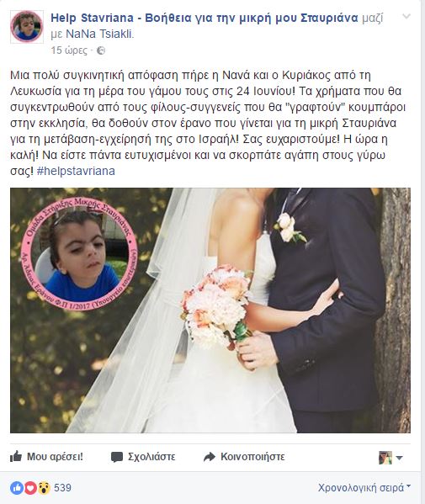Open the Help Stavriana page link
The image size is (425, 504).
coord(205,18)
